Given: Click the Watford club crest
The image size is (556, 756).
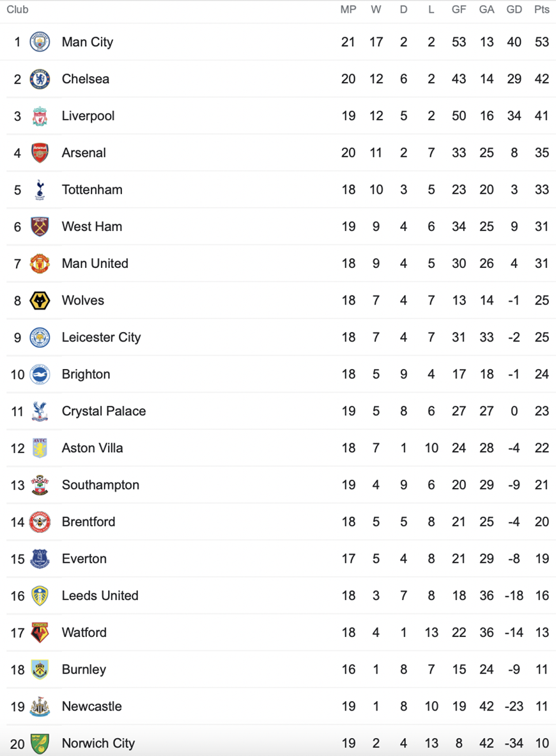Looking at the screenshot, I should (40, 633).
